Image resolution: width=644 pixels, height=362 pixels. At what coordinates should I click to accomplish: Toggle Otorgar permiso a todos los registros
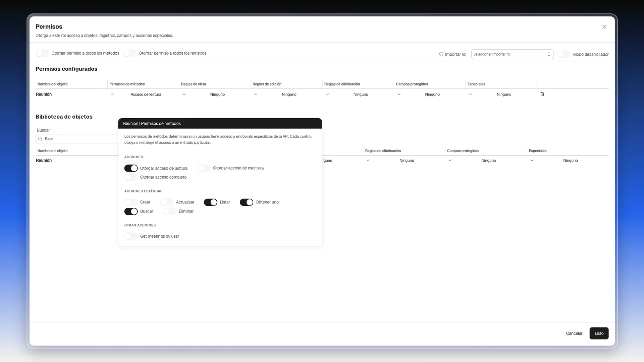[x=129, y=53]
